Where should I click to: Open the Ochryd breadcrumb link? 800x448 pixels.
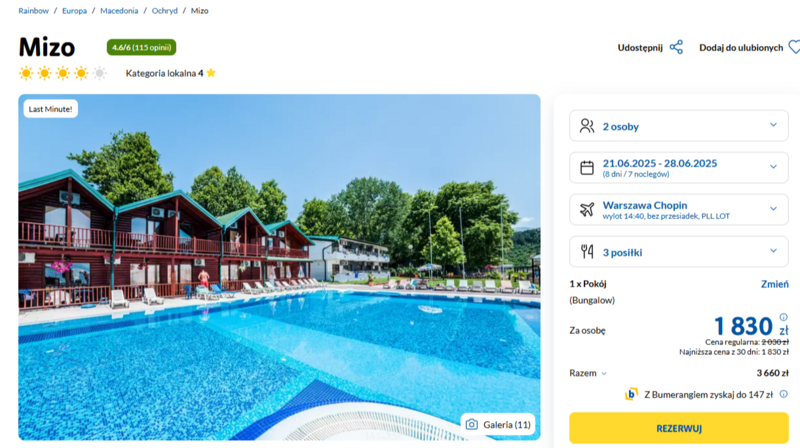164,11
